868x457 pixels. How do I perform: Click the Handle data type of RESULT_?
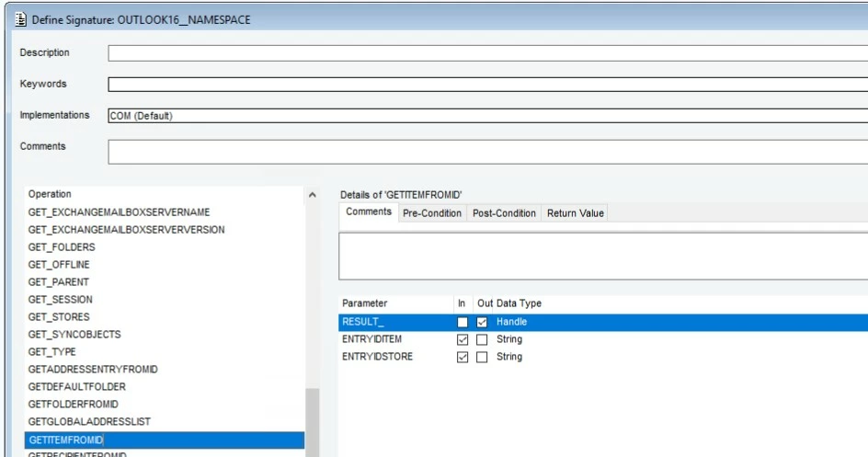tap(511, 322)
